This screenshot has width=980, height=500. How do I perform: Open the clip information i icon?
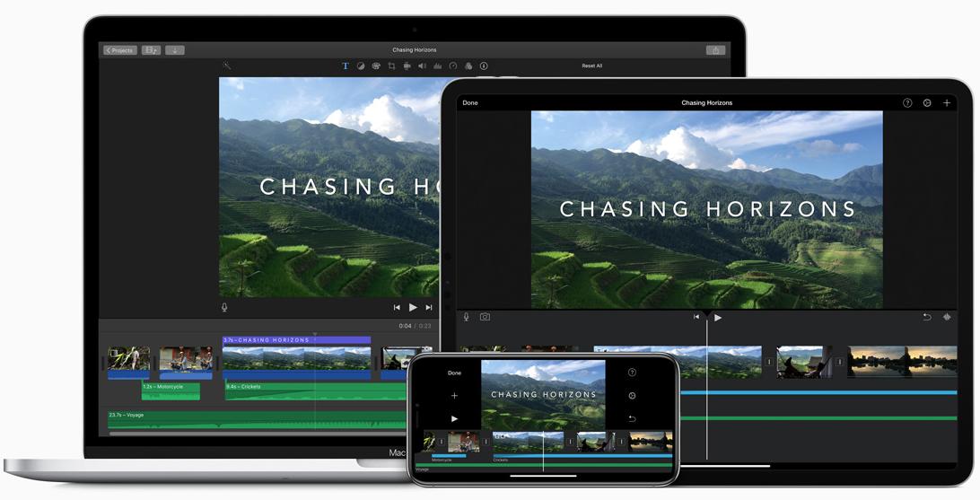tap(484, 66)
